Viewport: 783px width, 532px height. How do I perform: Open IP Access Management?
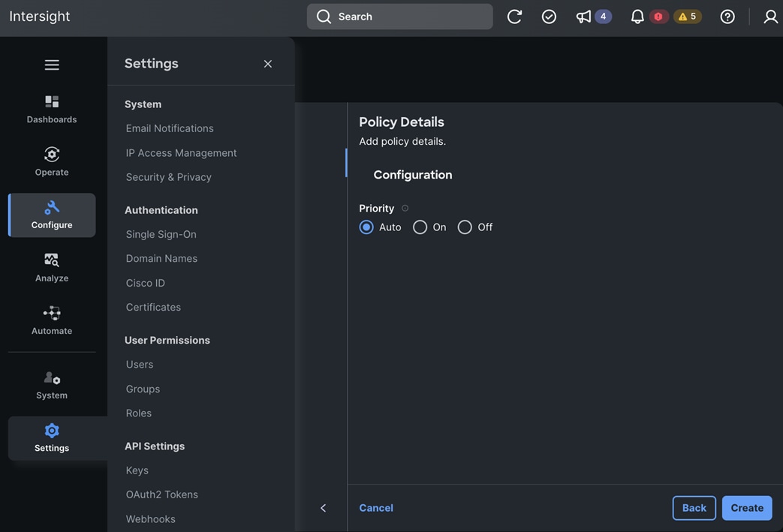(x=181, y=153)
